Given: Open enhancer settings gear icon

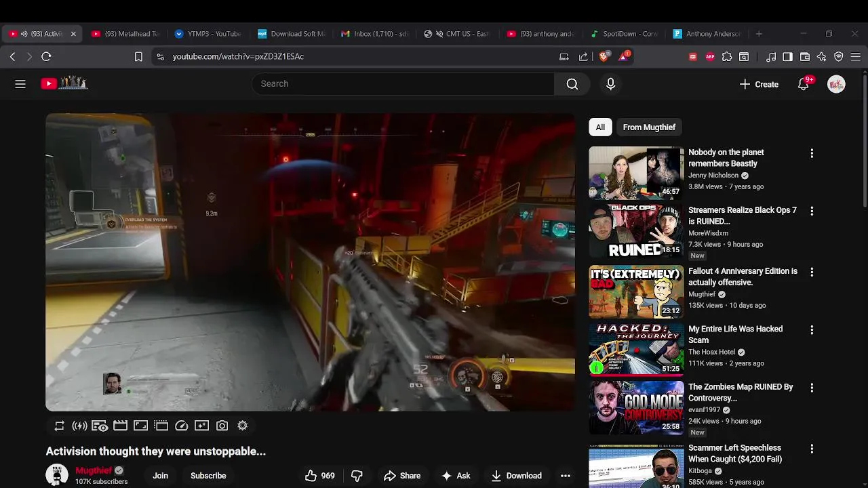Looking at the screenshot, I should point(242,426).
